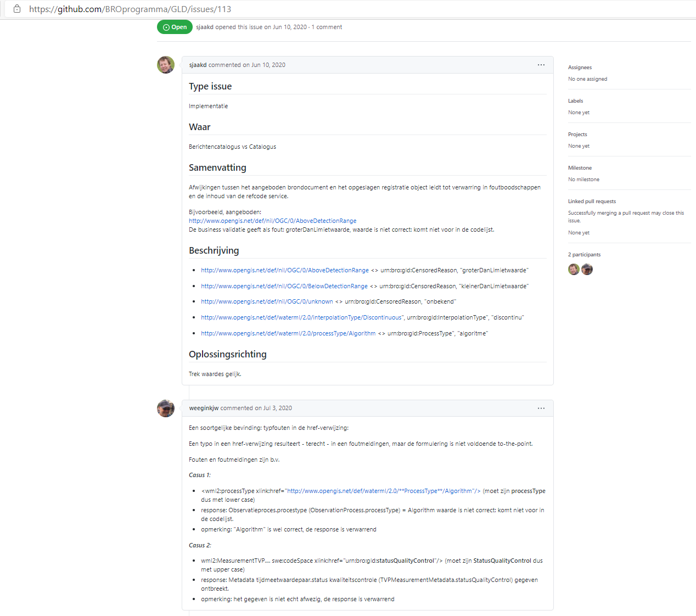Open the Projects sidebar section
The width and height of the screenshot is (696, 616).
[x=577, y=135]
